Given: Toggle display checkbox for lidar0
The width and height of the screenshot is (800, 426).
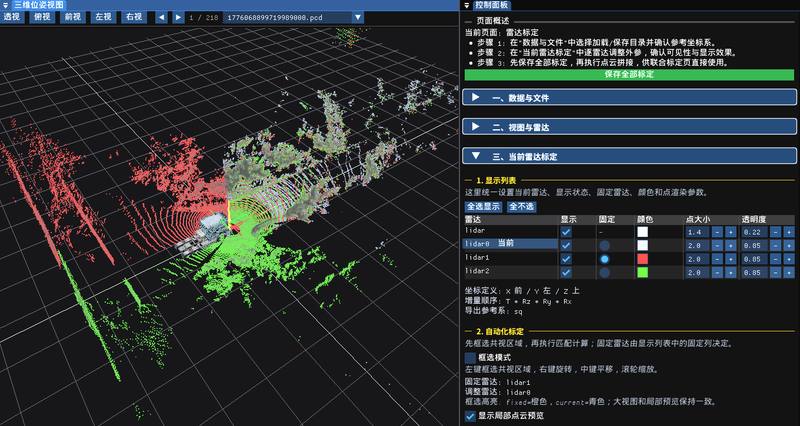Looking at the screenshot, I should pos(566,245).
